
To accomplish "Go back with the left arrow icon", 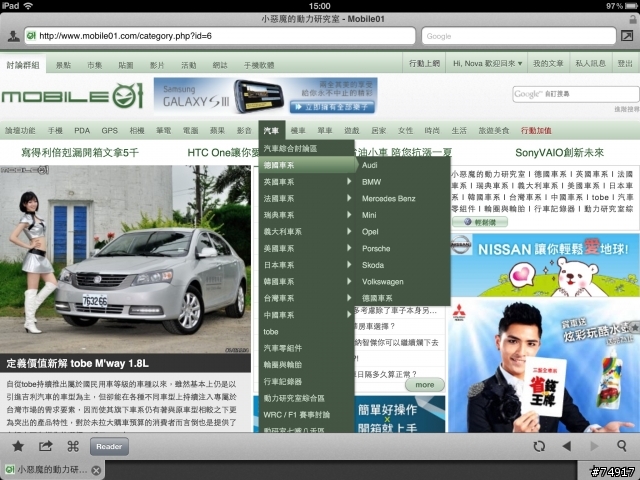I will [567, 446].
